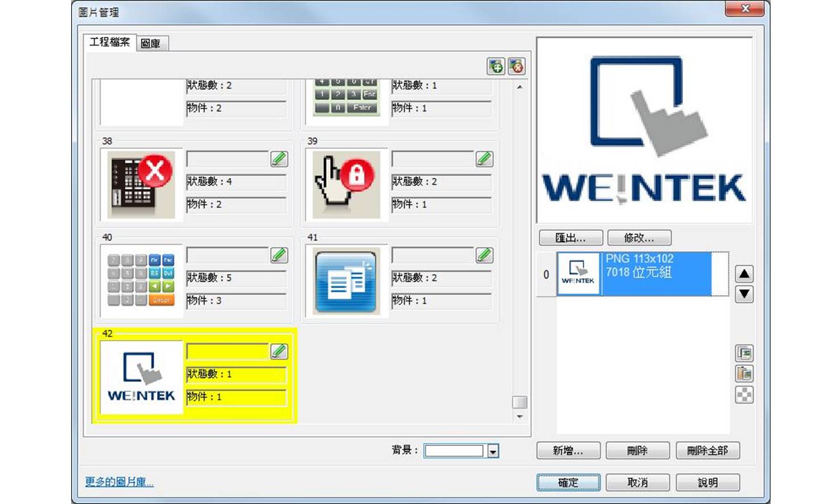The width and height of the screenshot is (840, 504).
Task: Move the picture state up with the arrow
Action: point(744,274)
